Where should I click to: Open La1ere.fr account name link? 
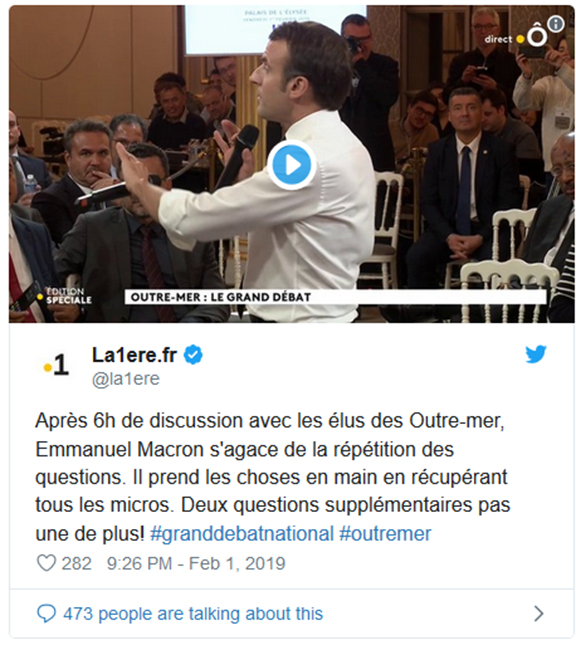134,355
